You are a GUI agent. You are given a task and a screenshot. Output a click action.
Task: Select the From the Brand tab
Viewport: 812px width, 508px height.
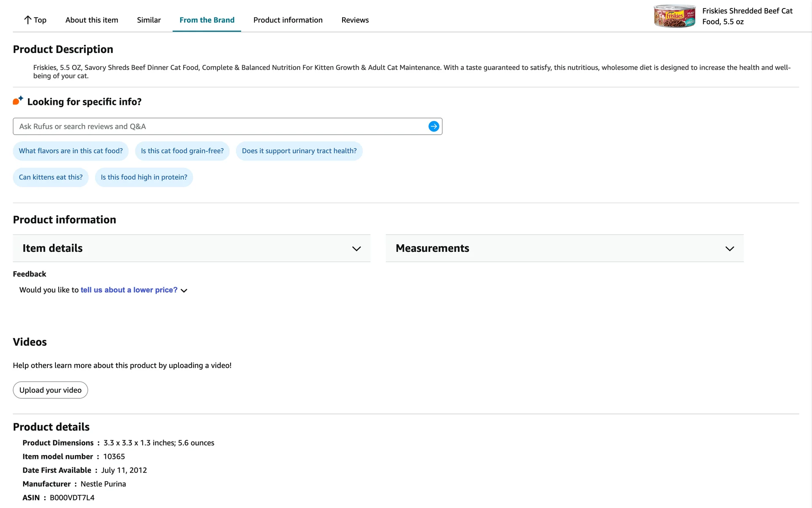click(207, 20)
